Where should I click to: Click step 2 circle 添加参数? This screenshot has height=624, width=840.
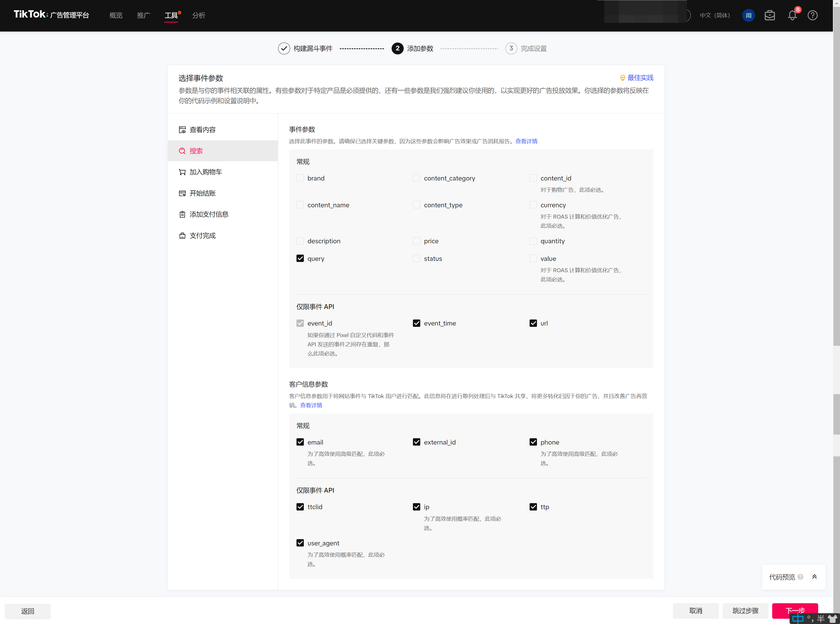point(397,48)
